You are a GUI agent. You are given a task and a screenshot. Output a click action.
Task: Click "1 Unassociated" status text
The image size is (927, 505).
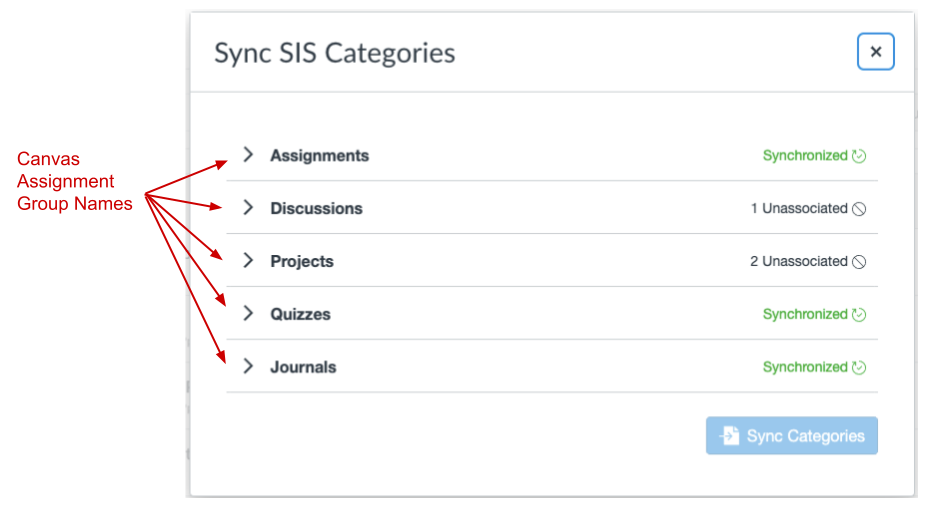(x=799, y=209)
